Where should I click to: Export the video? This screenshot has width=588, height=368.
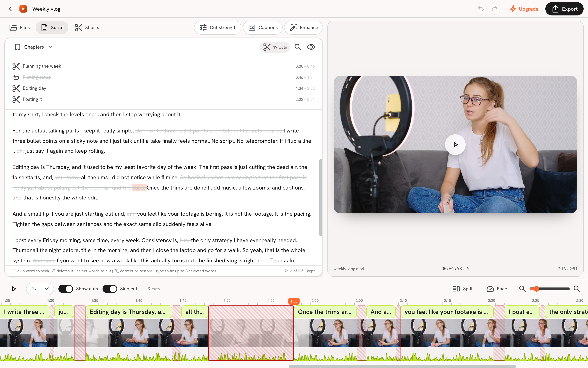tap(564, 9)
